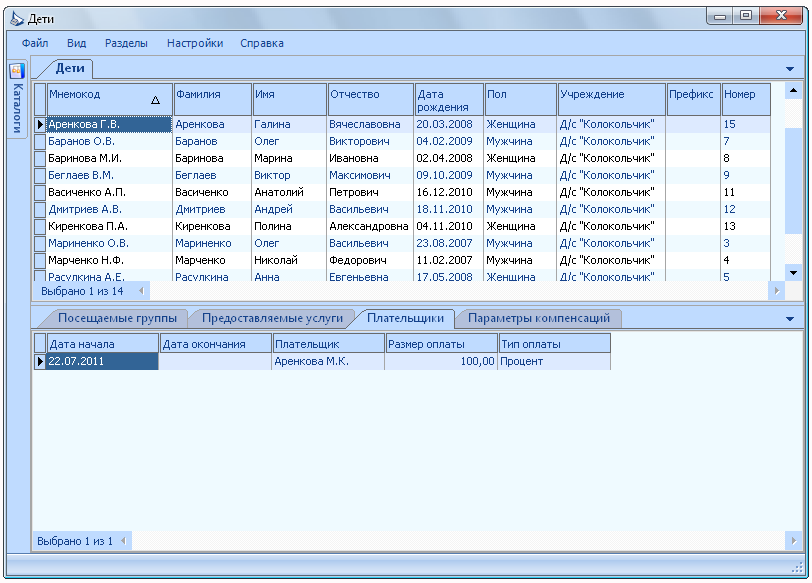Sort by Пол column header

[521, 99]
